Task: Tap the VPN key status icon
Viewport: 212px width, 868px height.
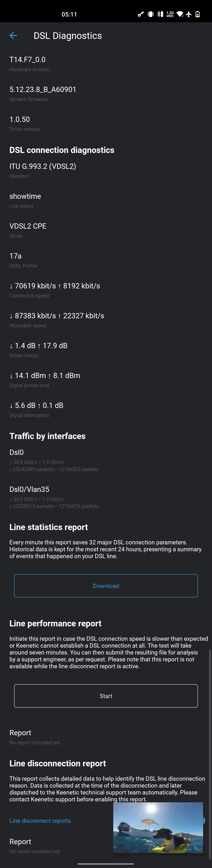Action: tap(141, 14)
